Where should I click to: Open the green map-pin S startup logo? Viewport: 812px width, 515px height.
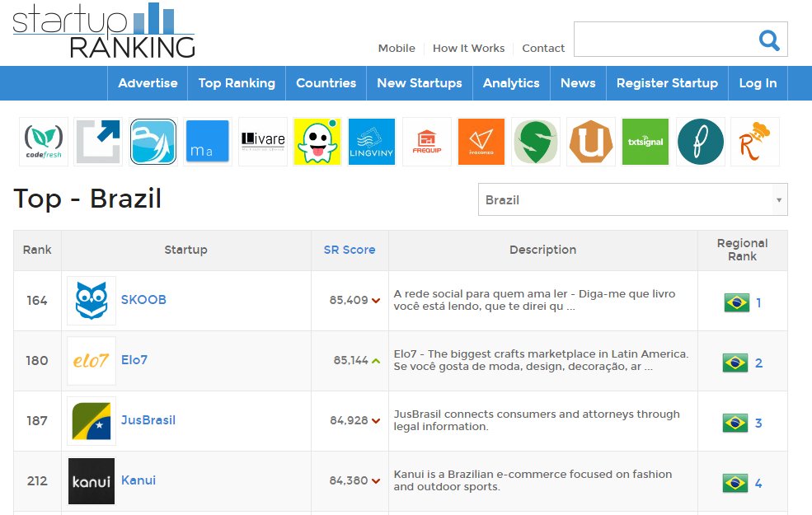coord(536,141)
